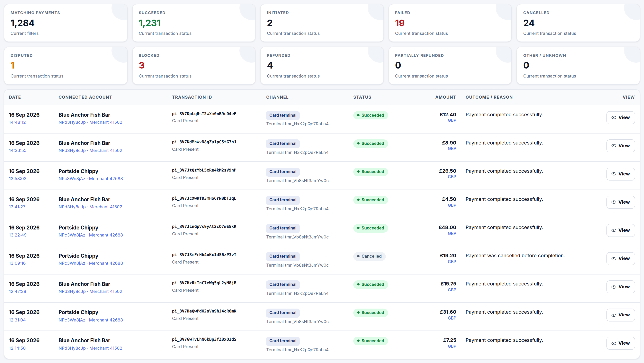The height and width of the screenshot is (363, 644).
Task: Click the Succeeded 1,231 summary card
Action: (x=194, y=23)
